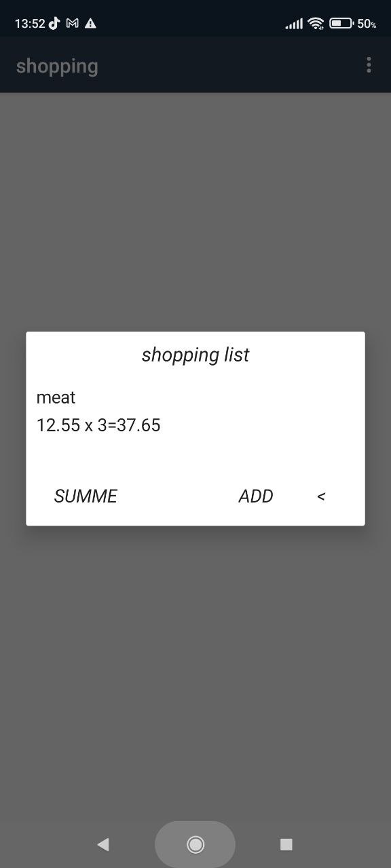This screenshot has height=868, width=391.
Task: Tap Android back navigation triangle
Action: click(x=103, y=844)
